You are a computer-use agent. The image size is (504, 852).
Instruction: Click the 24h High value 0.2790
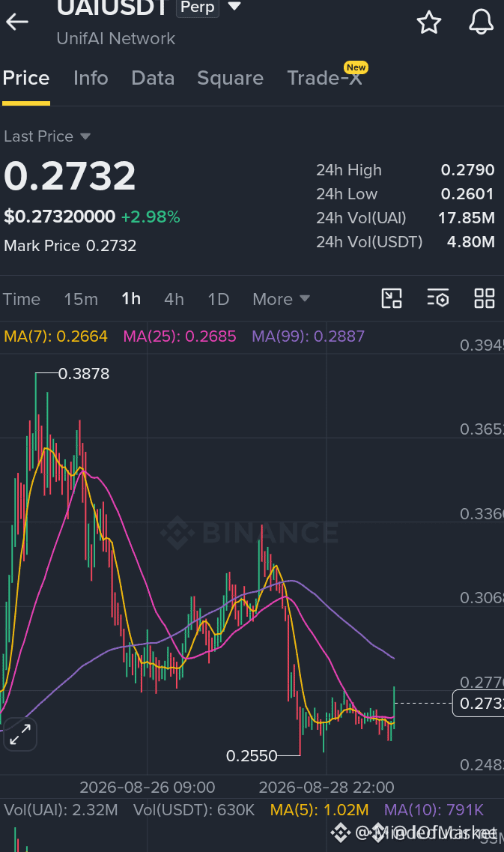[467, 170]
